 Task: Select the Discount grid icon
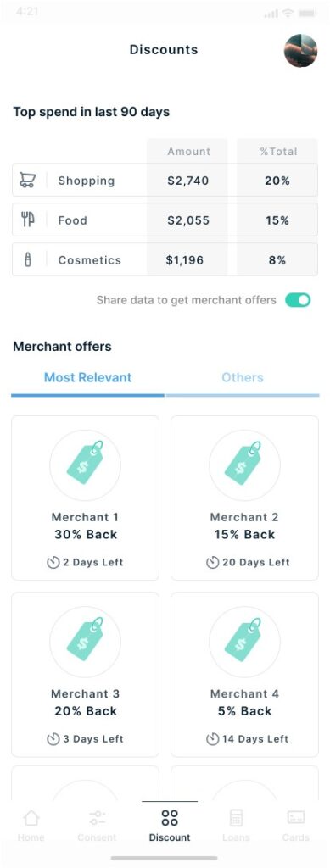[170, 818]
